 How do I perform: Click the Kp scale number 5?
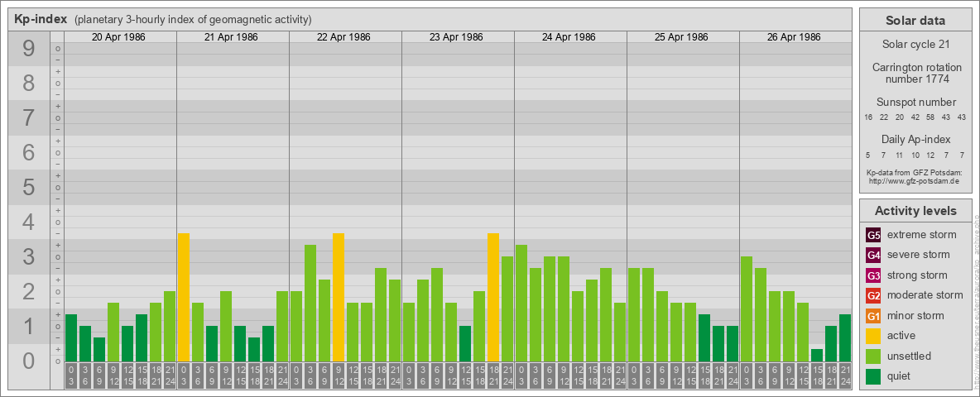[x=28, y=187]
